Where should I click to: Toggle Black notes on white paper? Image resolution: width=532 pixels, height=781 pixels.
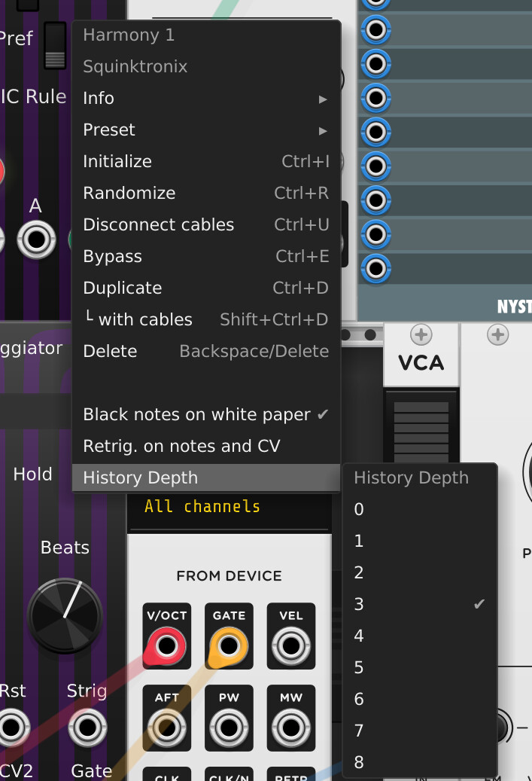[x=206, y=414]
